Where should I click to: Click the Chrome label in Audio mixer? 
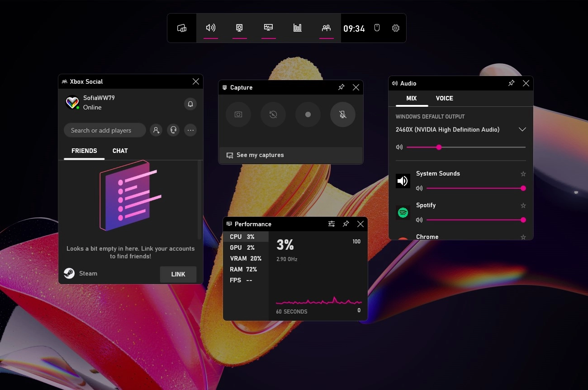(x=427, y=237)
